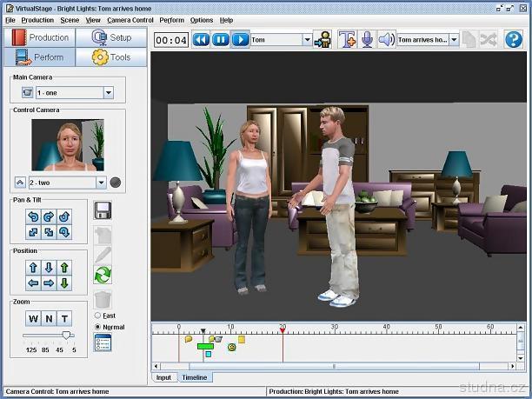Image resolution: width=532 pixels, height=399 pixels.
Task: Open the Main Camera dropdown
Action: (109, 92)
